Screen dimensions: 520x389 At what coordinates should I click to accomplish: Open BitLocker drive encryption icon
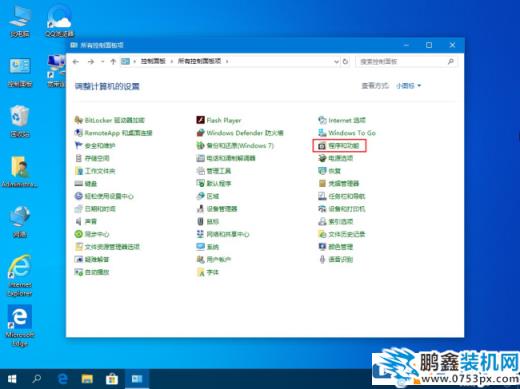(79, 120)
